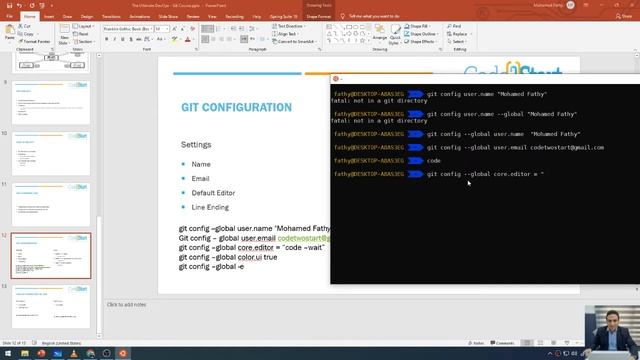Open the Change Case Aa dropdown

[x=160, y=40]
